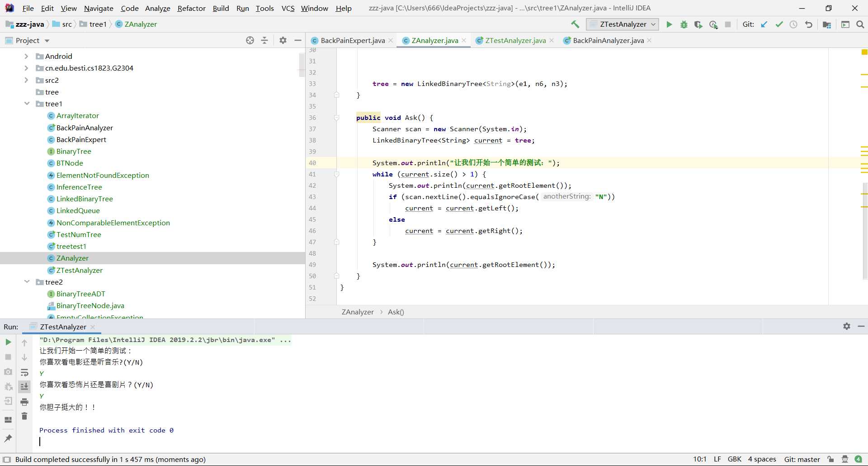Click LF line separator in status bar

pyautogui.click(x=717, y=459)
